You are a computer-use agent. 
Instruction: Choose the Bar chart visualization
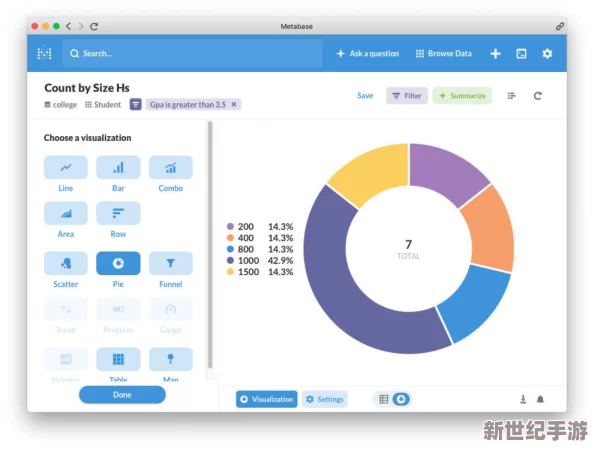point(118,167)
